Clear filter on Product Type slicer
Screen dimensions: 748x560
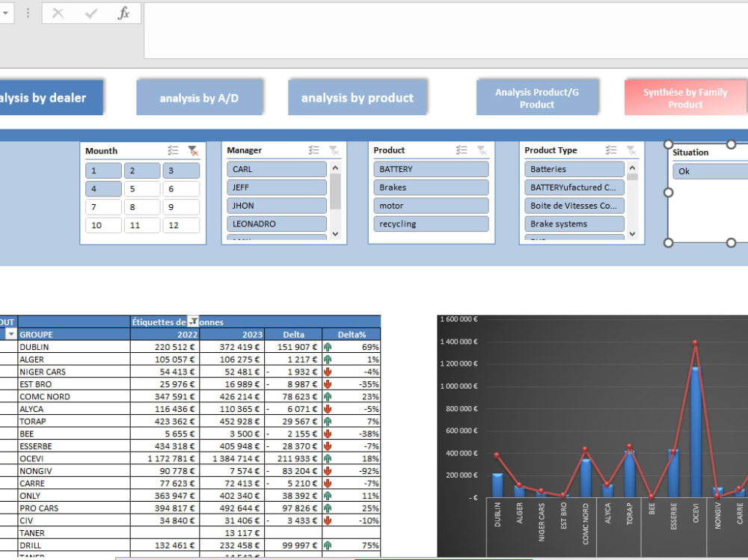(x=631, y=150)
